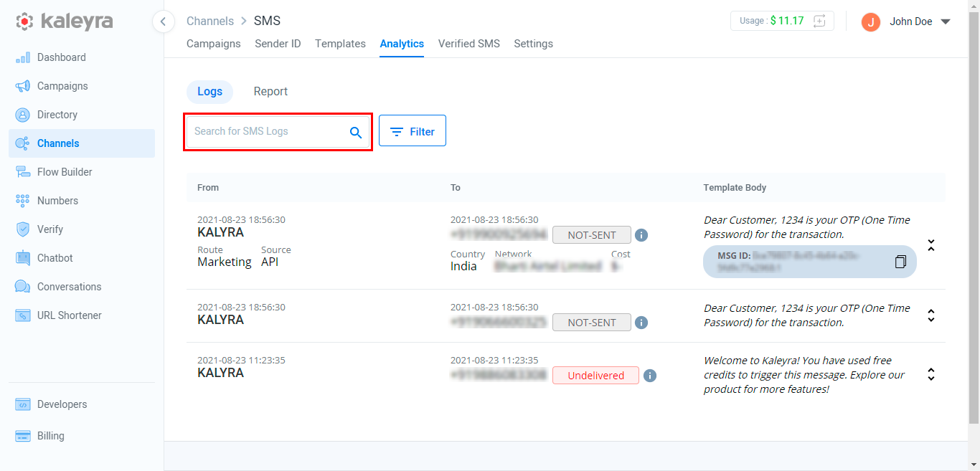This screenshot has width=980, height=471.
Task: Open the John Doe account dropdown arrow
Action: pyautogui.click(x=946, y=22)
